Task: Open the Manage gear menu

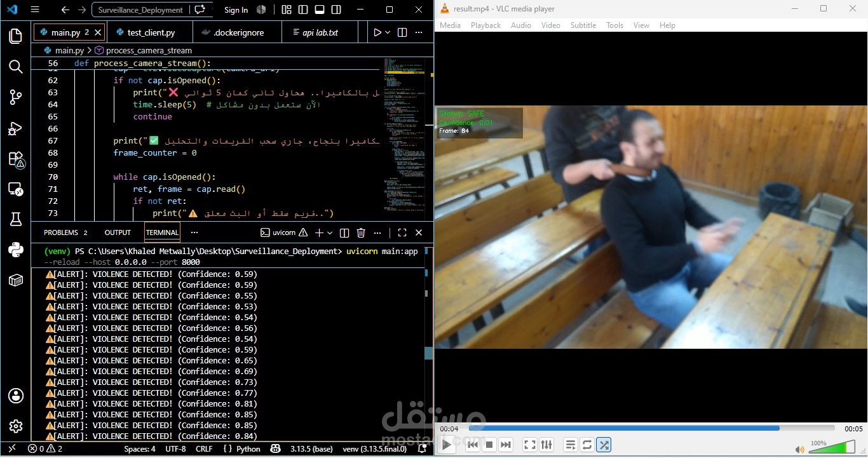Action: 16,426
